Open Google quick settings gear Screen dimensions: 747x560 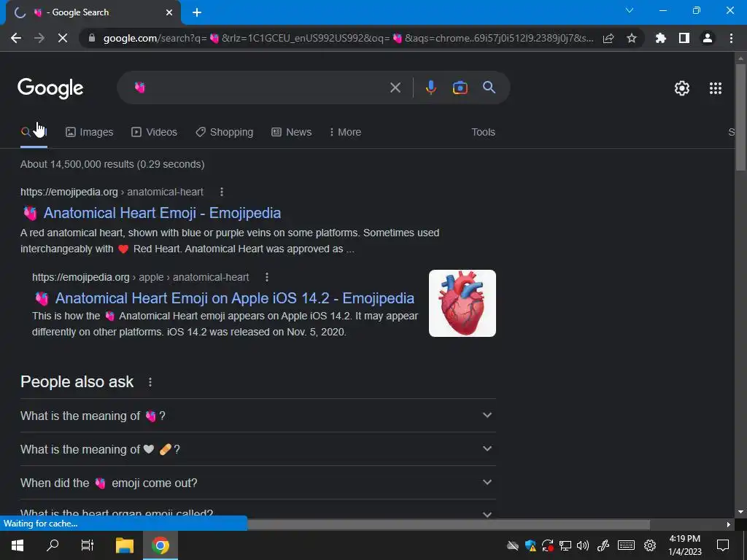[682, 88]
